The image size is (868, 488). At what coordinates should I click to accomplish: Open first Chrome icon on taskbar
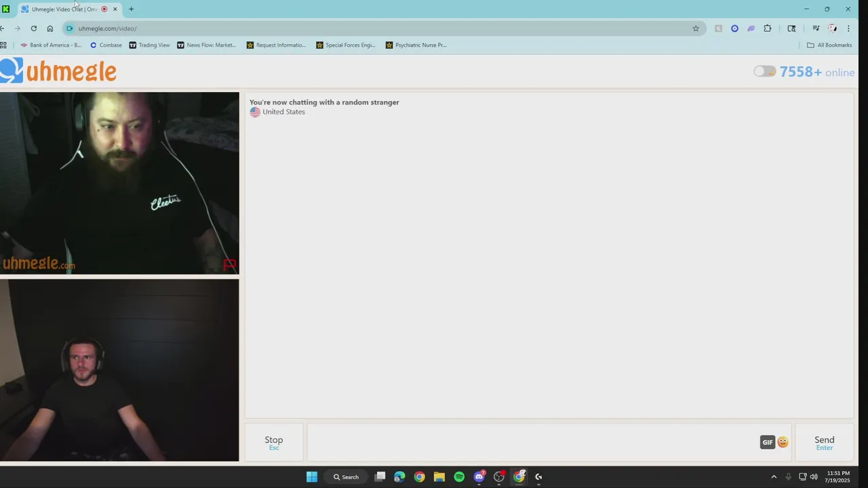(x=420, y=477)
